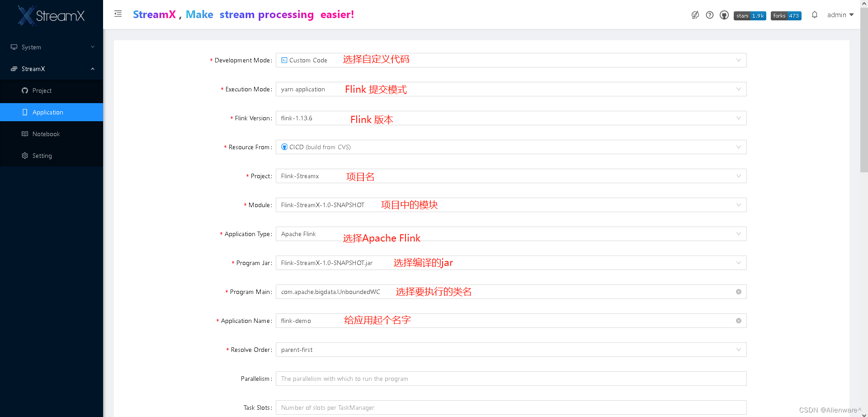Screen dimensions: 868x417
Task: Open the Notebook menu item
Action: coord(52,134)
